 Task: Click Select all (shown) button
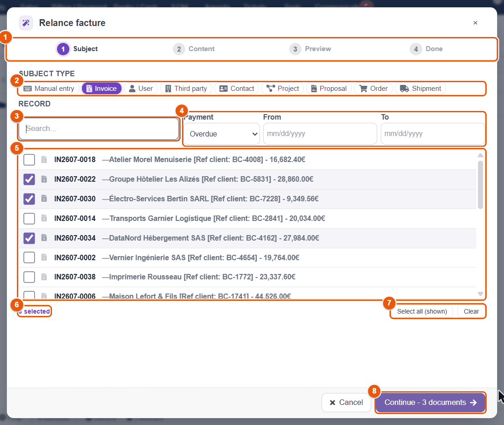click(422, 311)
